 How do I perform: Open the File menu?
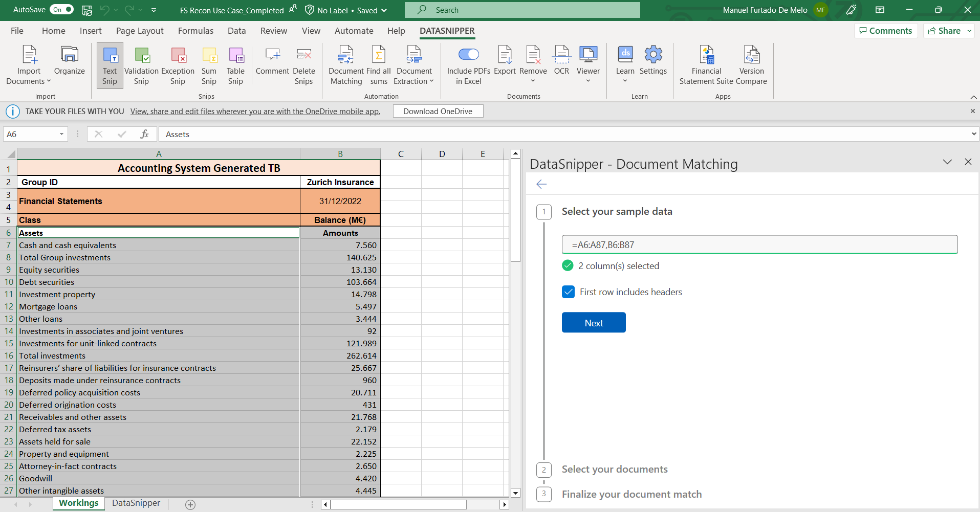(x=17, y=31)
